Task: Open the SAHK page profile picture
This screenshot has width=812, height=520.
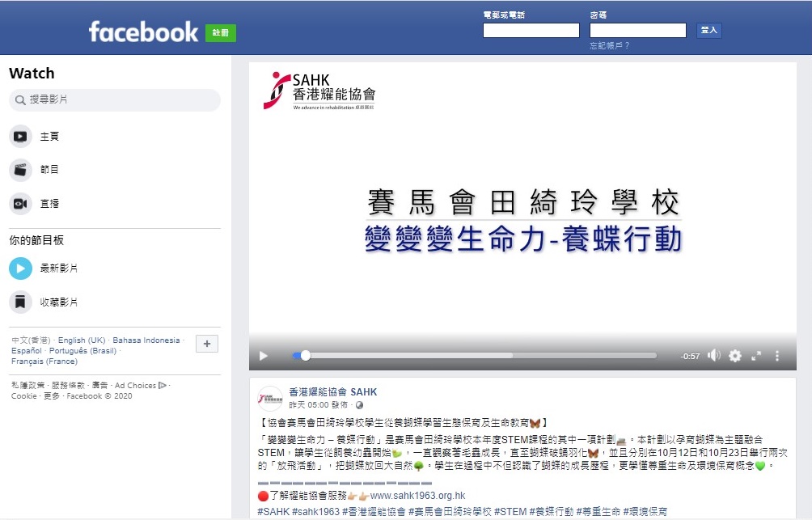Action: tap(270, 398)
